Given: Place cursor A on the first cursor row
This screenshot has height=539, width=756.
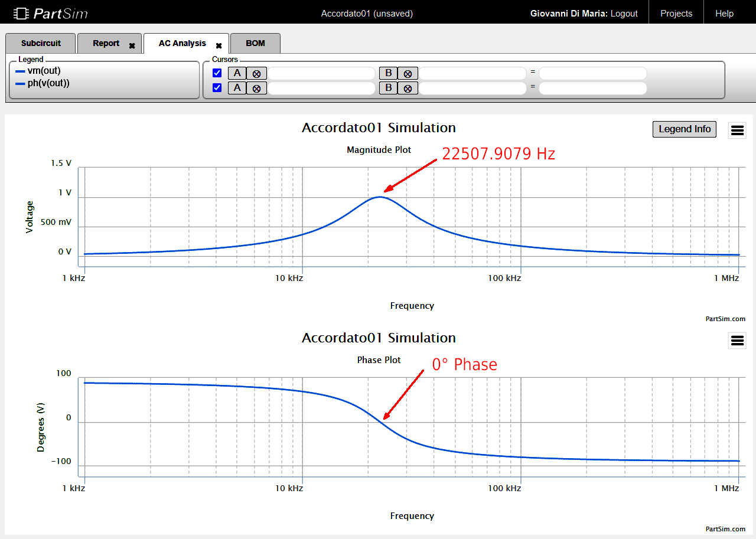Looking at the screenshot, I should point(236,73).
